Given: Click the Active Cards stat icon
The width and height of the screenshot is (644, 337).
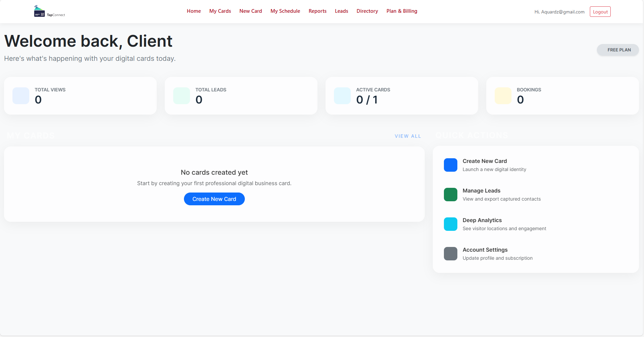Looking at the screenshot, I should (342, 95).
